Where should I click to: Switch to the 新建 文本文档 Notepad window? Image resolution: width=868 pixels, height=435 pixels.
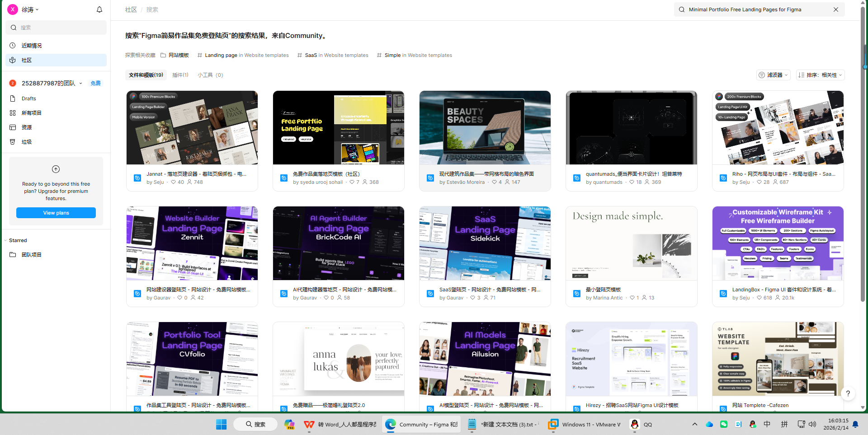[x=503, y=424]
